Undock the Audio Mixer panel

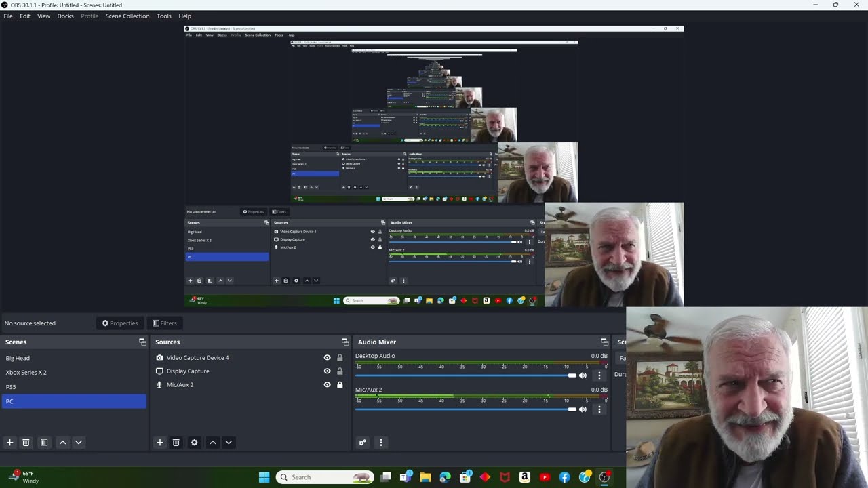605,342
